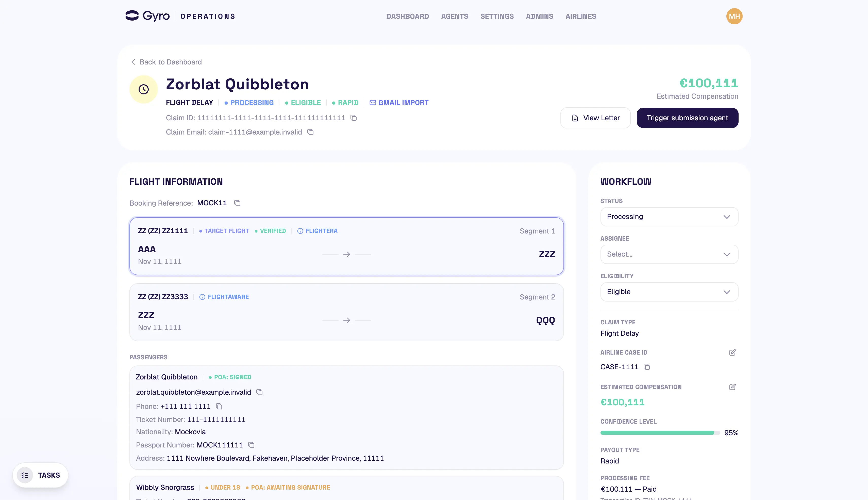Click the FLIGHTAWARE source label

tap(228, 297)
